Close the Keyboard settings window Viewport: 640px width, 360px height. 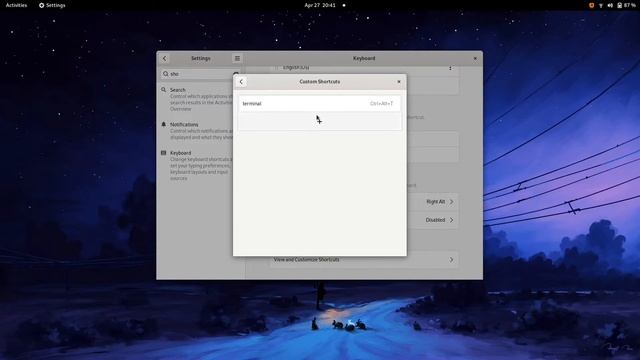(x=475, y=58)
